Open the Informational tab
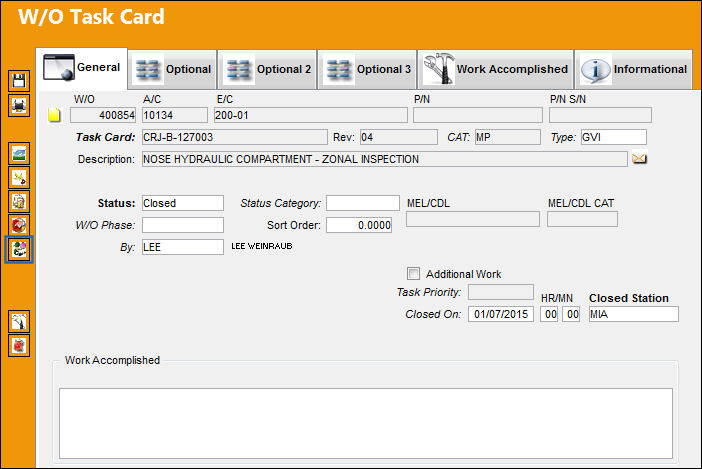 tap(634, 69)
